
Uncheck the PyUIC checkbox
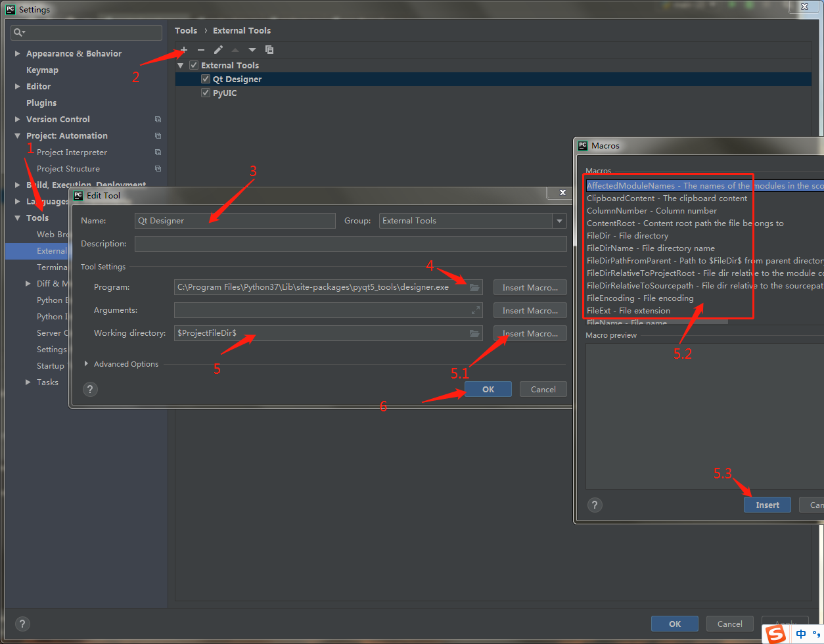coord(206,92)
